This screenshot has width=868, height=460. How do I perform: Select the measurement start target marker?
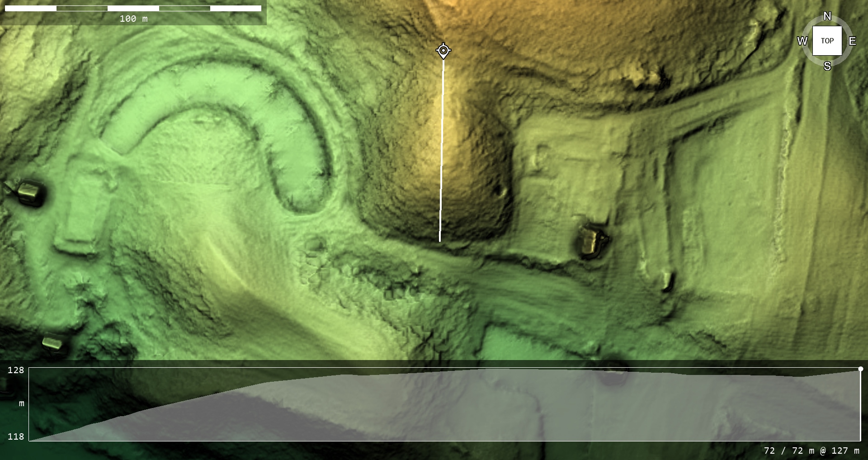tap(443, 50)
